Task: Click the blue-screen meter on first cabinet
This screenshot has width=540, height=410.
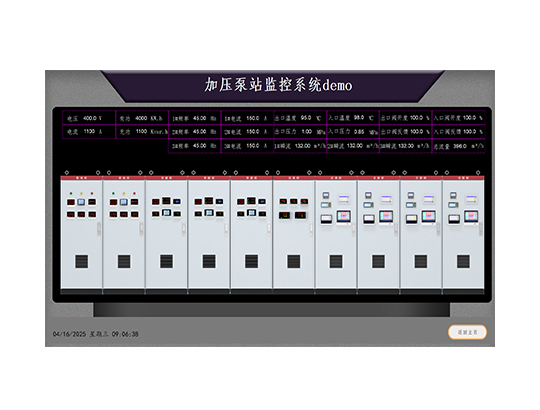Action: [81, 202]
